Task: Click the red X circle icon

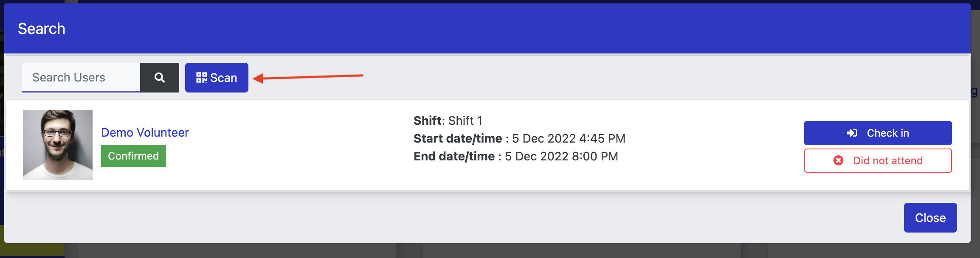Action: pos(838,160)
